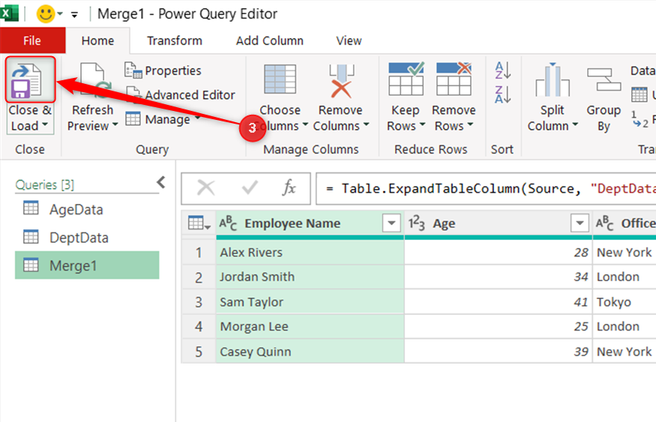Sort descending with Z-A icon
The height and width of the screenshot is (422, 656).
click(502, 95)
